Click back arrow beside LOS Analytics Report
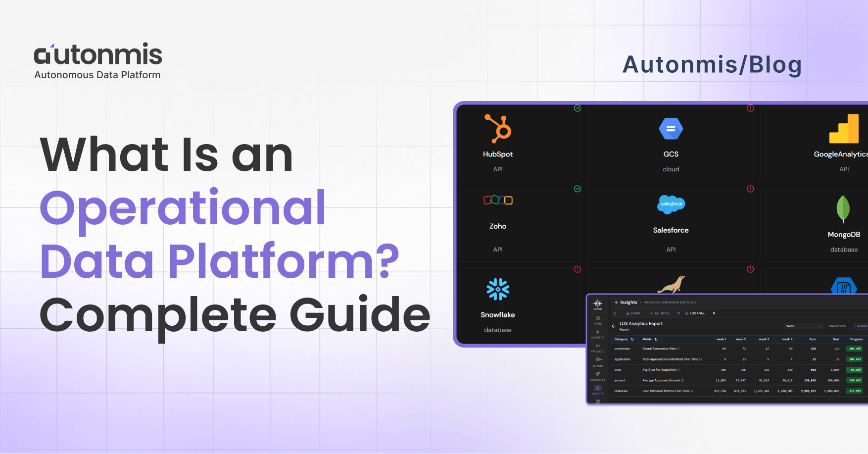Viewport: 868px width, 454px height. tap(614, 326)
